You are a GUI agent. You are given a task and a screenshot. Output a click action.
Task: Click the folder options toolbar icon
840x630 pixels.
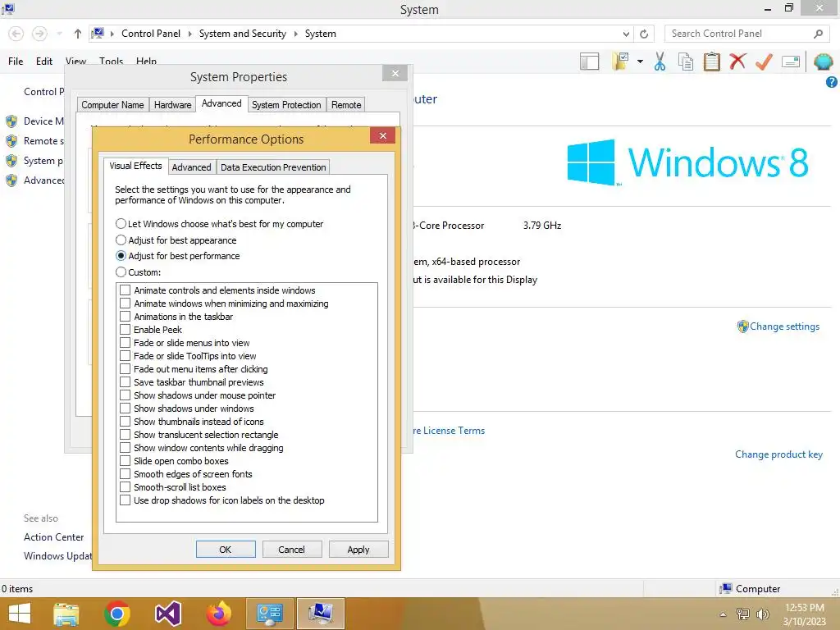coord(620,61)
